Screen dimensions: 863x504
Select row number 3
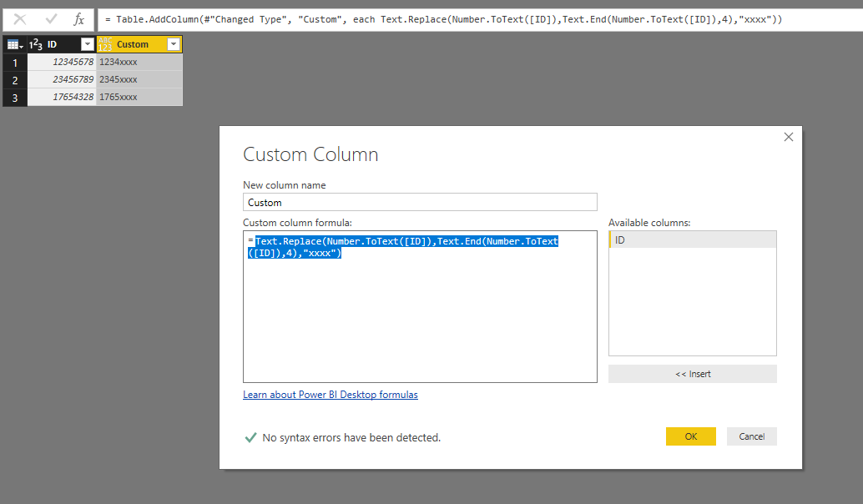pyautogui.click(x=15, y=98)
